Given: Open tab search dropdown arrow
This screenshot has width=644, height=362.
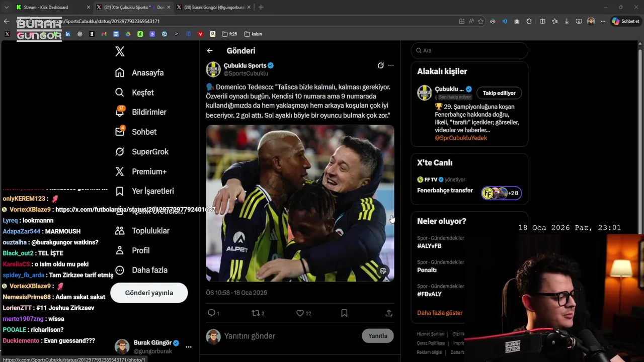Looking at the screenshot, I should [x=6, y=7].
